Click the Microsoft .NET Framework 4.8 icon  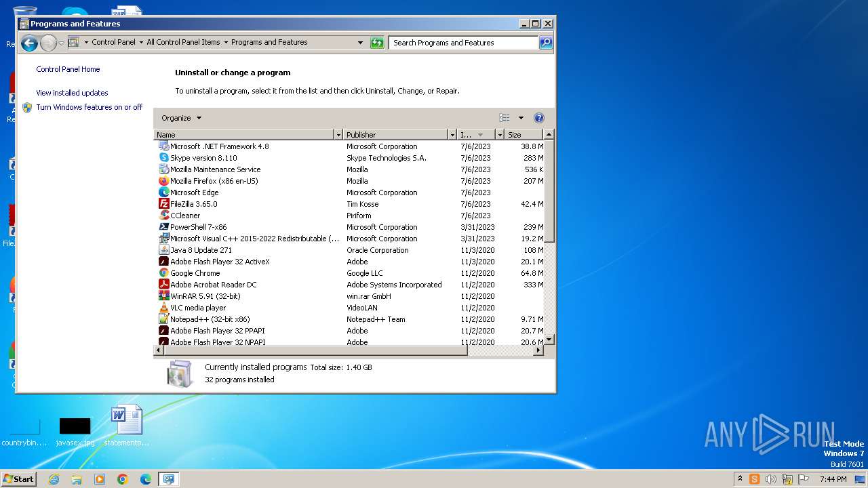163,146
